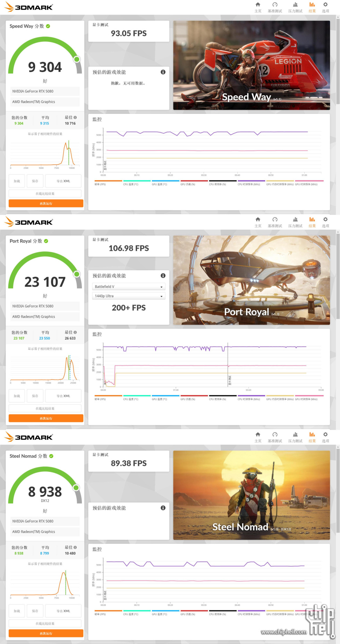
Task: Open the Battlefield V game dropdown
Action: click(129, 287)
